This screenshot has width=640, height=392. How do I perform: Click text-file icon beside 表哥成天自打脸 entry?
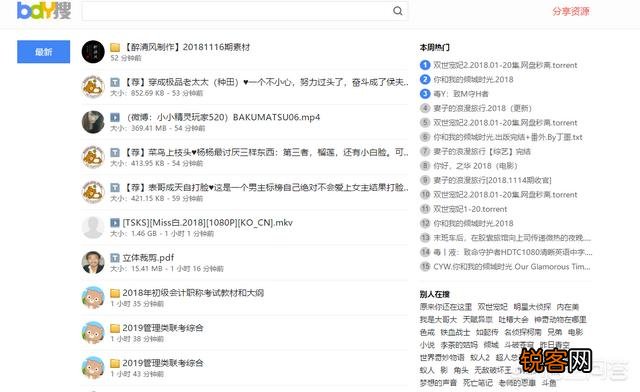pyautogui.click(x=115, y=188)
